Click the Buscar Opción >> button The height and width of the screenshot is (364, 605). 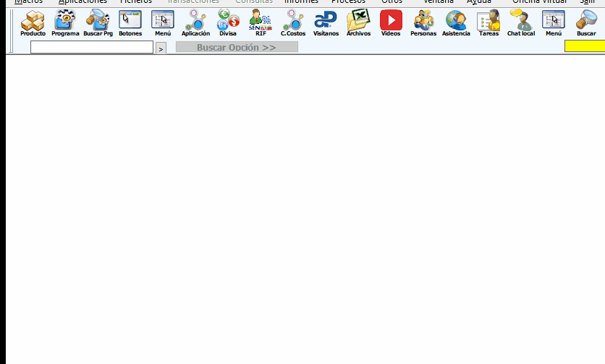tap(237, 47)
